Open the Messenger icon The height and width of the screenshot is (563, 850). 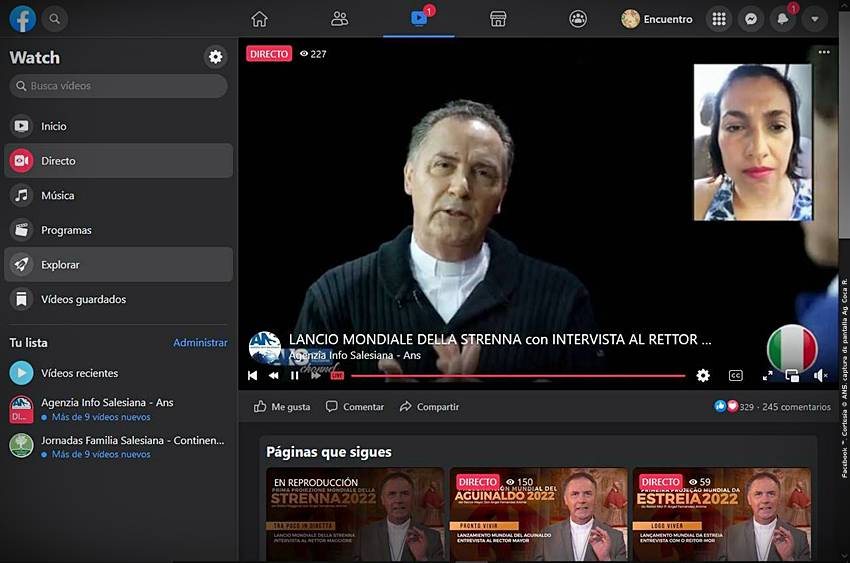click(x=751, y=19)
